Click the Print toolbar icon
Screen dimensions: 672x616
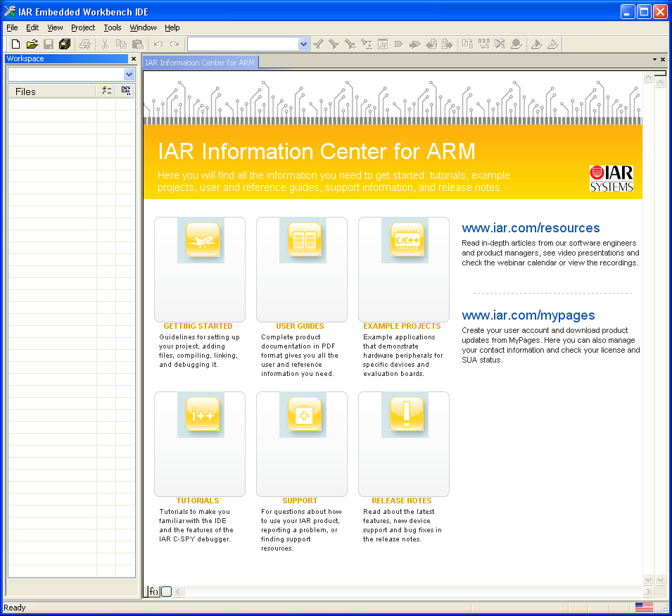[x=85, y=44]
